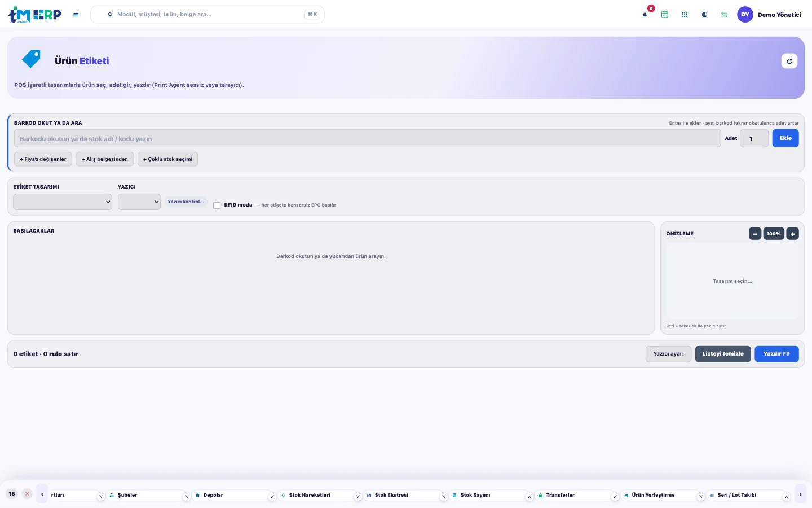Click Alış belgesinden button
Image resolution: width=812 pixels, height=508 pixels.
coord(105,159)
